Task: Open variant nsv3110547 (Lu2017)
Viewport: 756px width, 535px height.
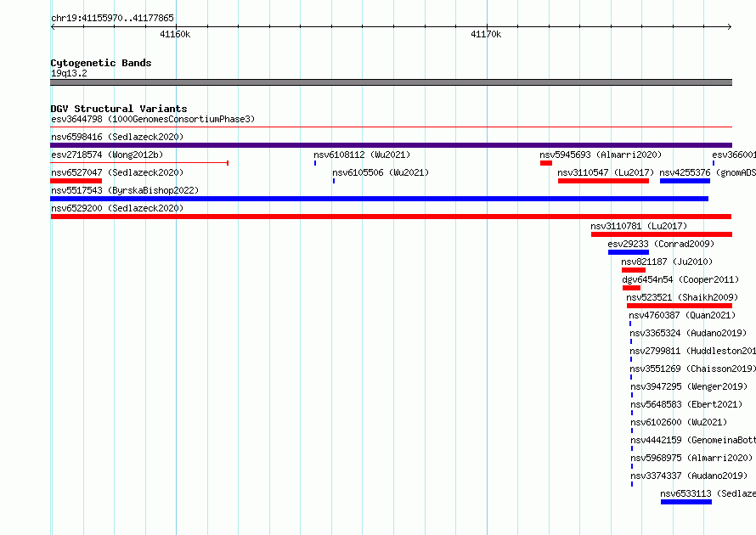Action: click(606, 172)
